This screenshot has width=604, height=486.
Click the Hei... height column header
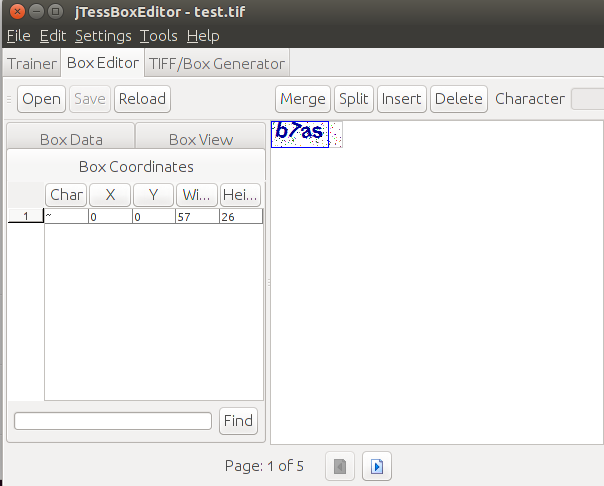(x=240, y=195)
